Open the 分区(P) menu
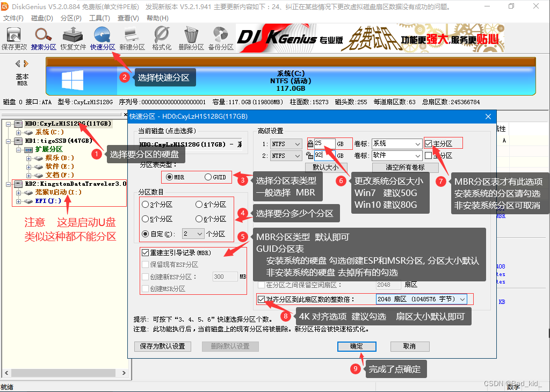 coord(71,18)
